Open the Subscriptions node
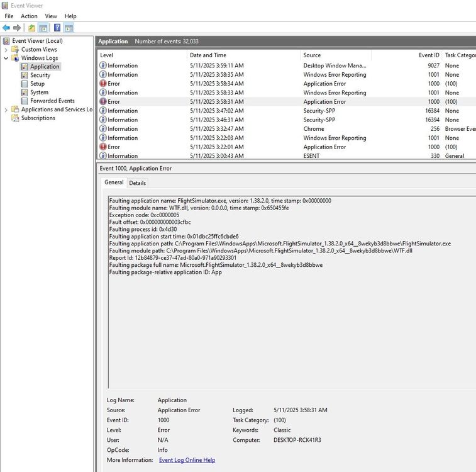The height and width of the screenshot is (472, 476). (x=37, y=118)
